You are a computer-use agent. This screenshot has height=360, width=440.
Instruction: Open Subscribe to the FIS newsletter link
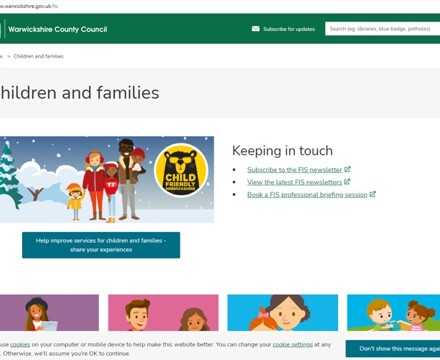click(295, 170)
